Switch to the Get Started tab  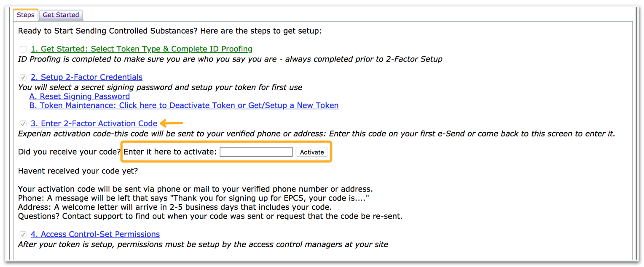(61, 15)
